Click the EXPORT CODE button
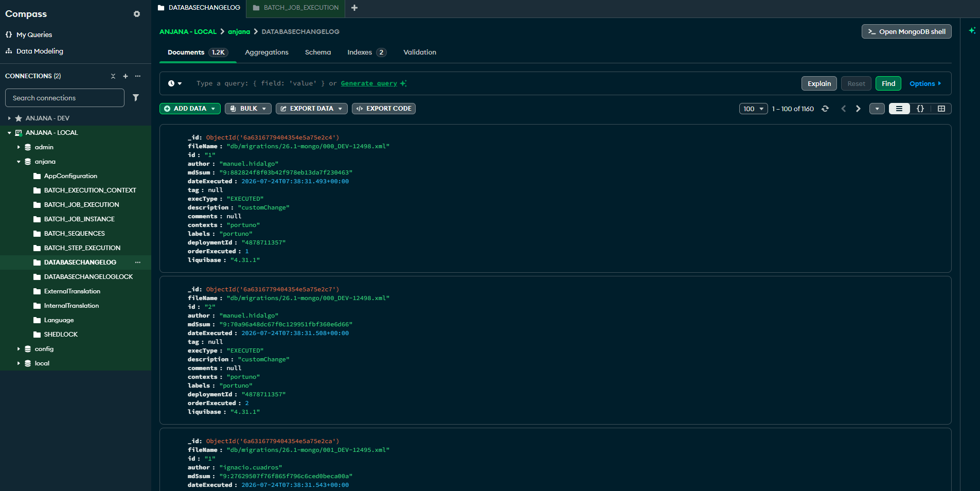Screen dimensions: 980x491 tap(384, 109)
